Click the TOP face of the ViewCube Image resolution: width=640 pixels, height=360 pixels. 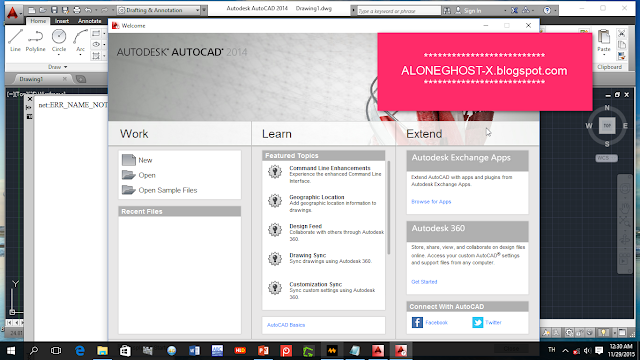click(x=607, y=126)
